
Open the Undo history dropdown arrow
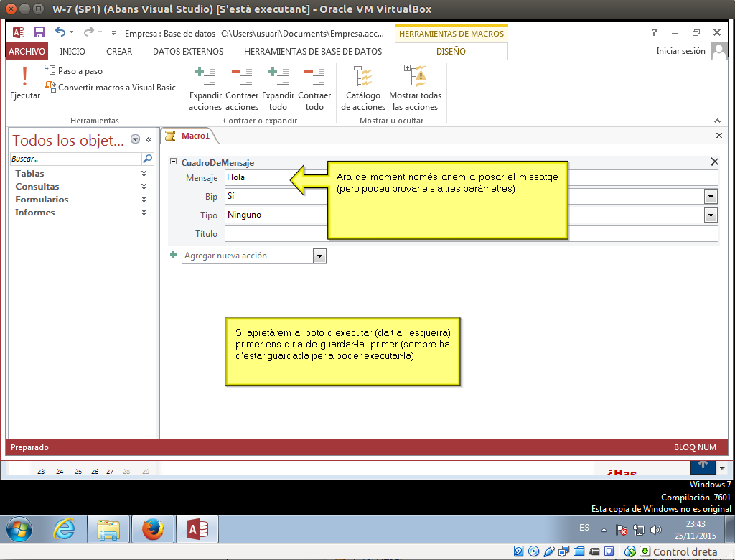pos(71,32)
